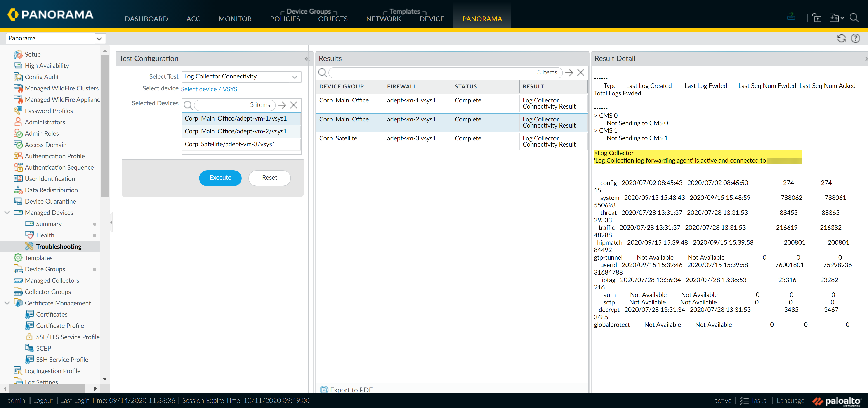This screenshot has height=408, width=868.
Task: Open Managed Collectors in sidebar
Action: [52, 280]
